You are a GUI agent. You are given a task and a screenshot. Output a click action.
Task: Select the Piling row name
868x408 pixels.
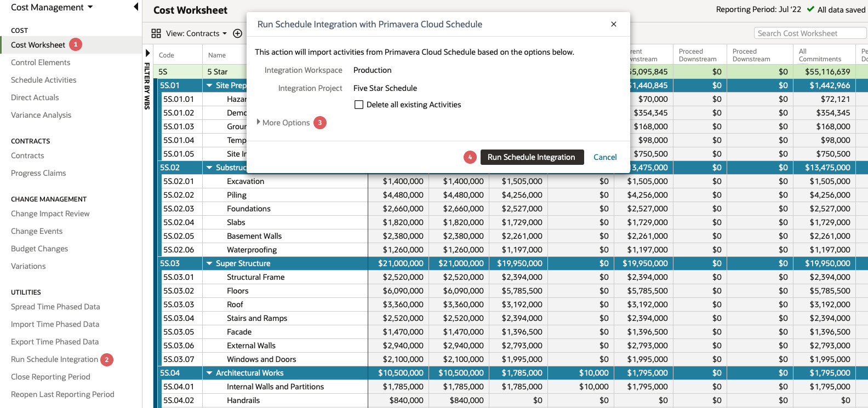(237, 195)
